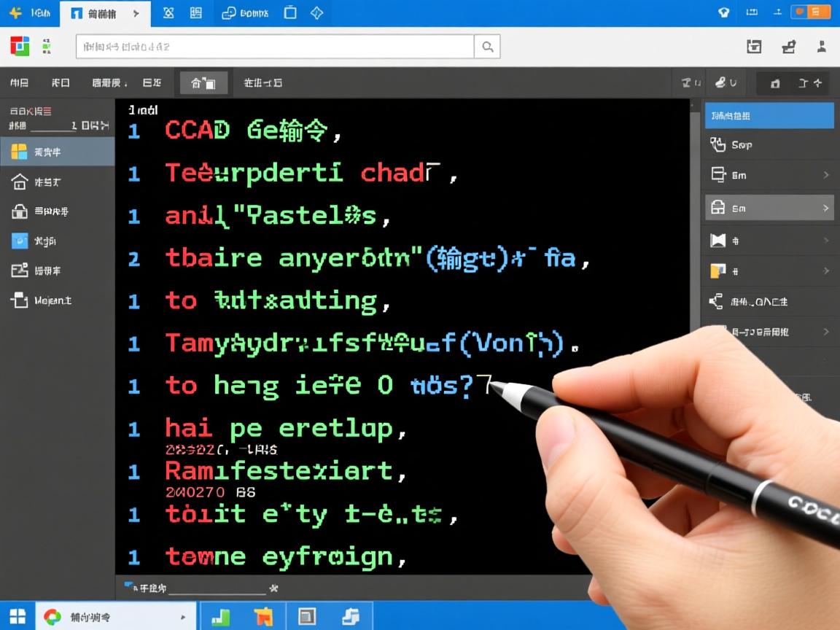
Task: Toggle the orange switch in the title bar
Action: coord(808,12)
